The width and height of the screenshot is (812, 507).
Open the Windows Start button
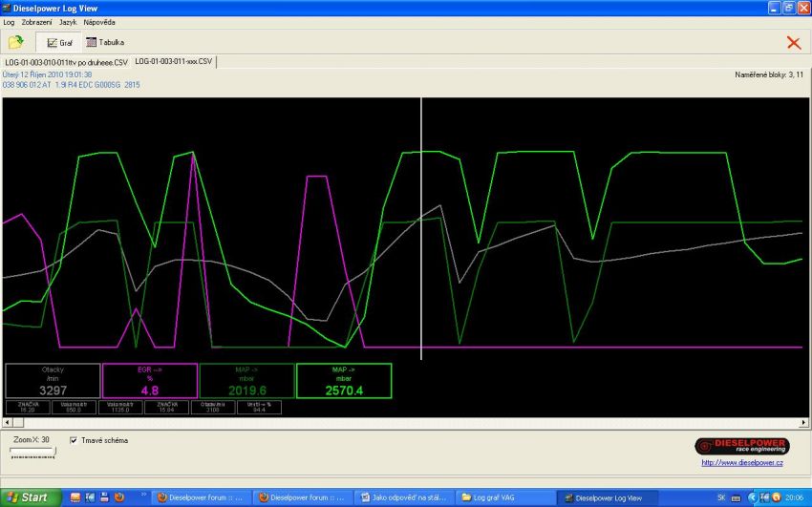point(30,497)
